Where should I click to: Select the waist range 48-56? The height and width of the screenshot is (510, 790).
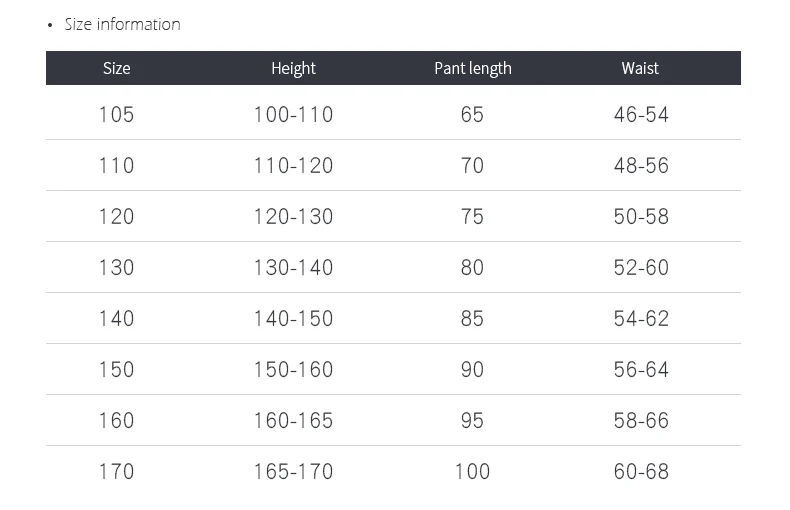point(641,166)
